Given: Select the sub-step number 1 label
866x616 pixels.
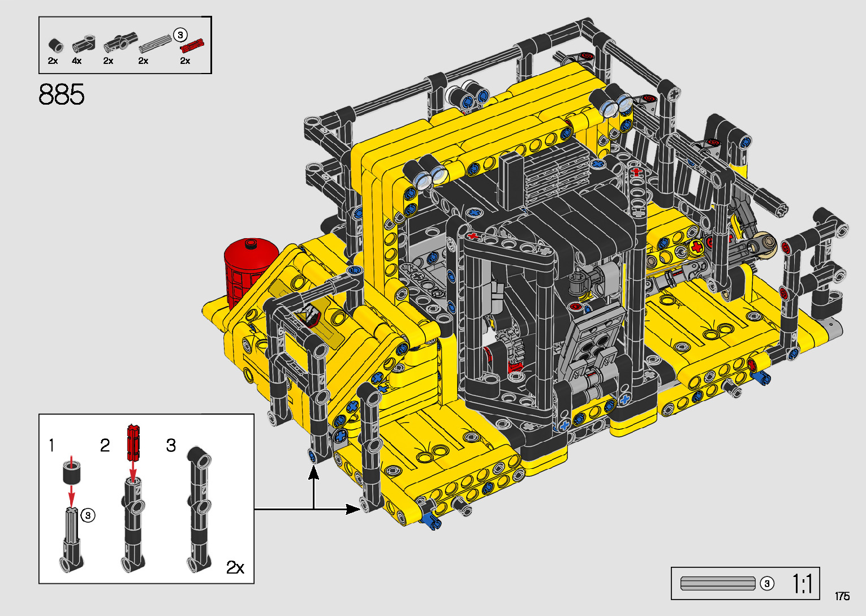Looking at the screenshot, I should [52, 446].
